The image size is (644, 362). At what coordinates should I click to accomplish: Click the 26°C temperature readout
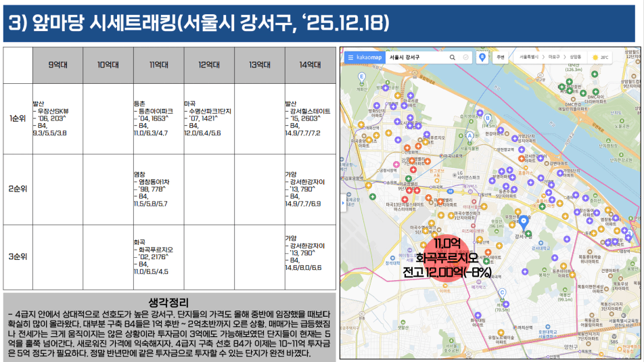pyautogui.click(x=604, y=58)
